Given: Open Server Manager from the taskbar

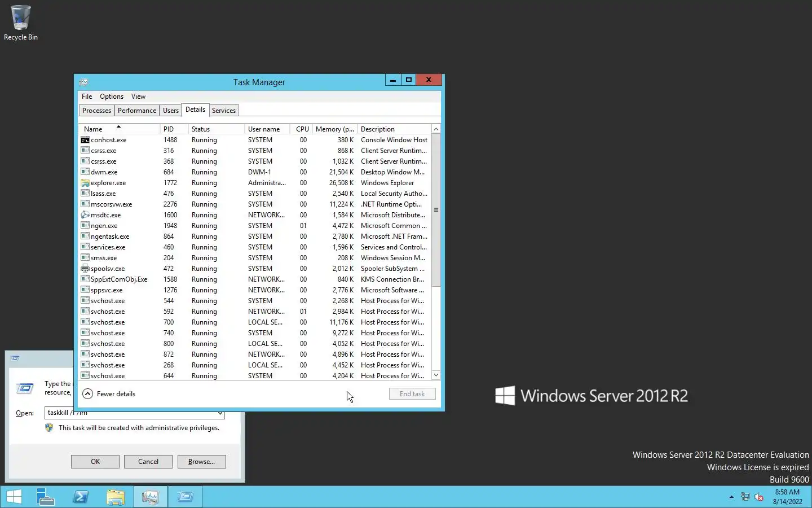Looking at the screenshot, I should (45, 497).
